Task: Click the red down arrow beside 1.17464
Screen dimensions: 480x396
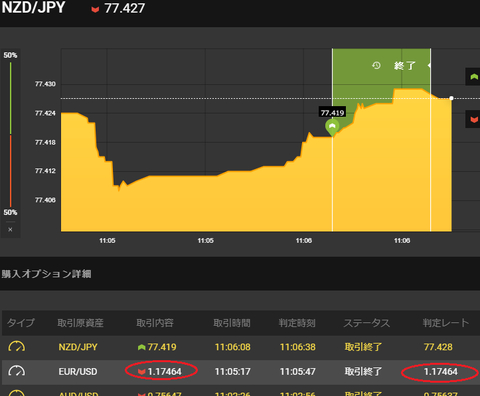Action: pyautogui.click(x=142, y=372)
